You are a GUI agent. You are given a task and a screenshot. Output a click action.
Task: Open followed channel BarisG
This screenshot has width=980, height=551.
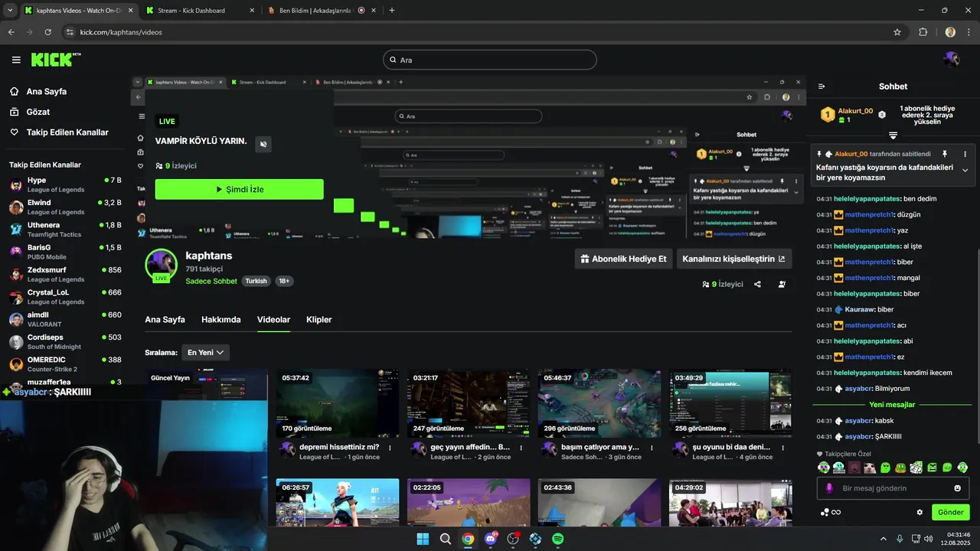(x=65, y=252)
